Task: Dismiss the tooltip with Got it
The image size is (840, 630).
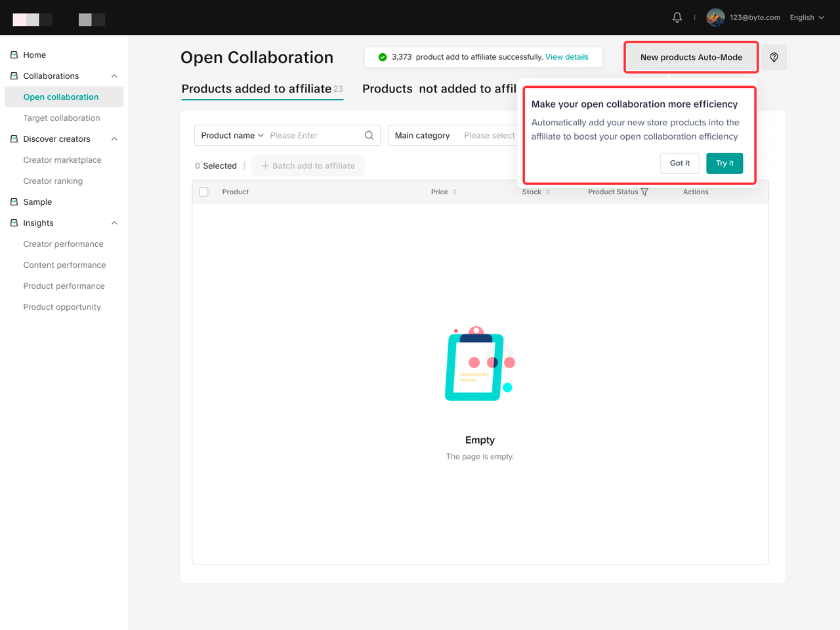Action: (679, 163)
